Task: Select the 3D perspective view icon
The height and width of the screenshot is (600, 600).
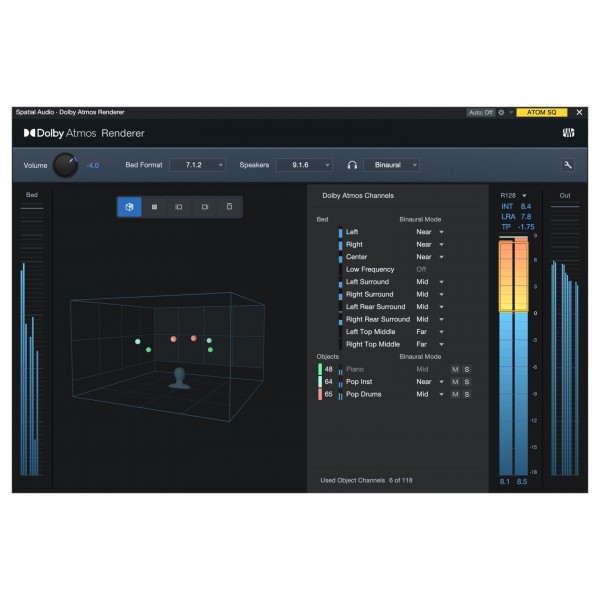Action: [x=129, y=207]
